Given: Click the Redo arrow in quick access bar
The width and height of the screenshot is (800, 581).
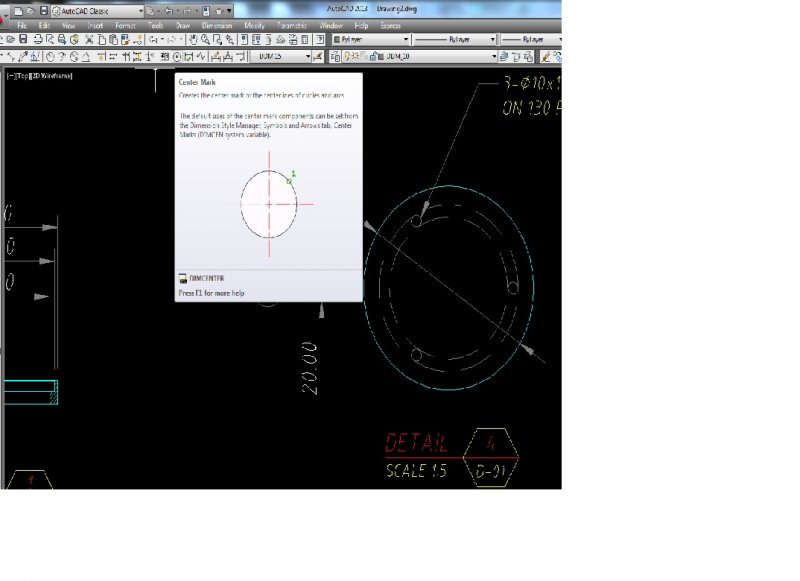Looking at the screenshot, I should tap(187, 11).
